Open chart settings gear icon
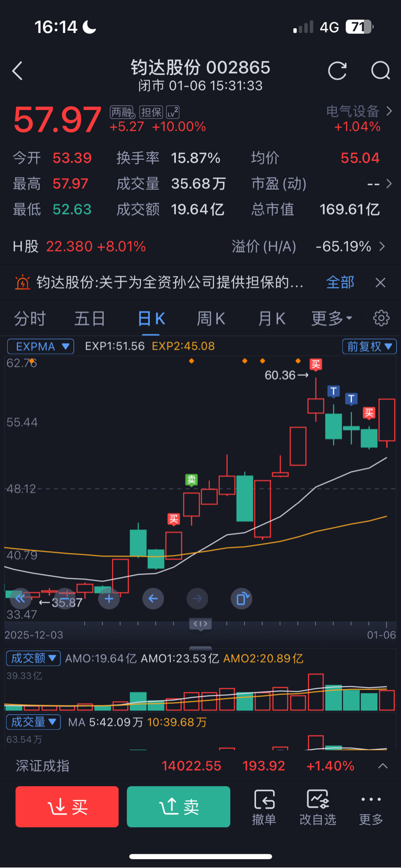This screenshot has height=868, width=401. click(382, 318)
